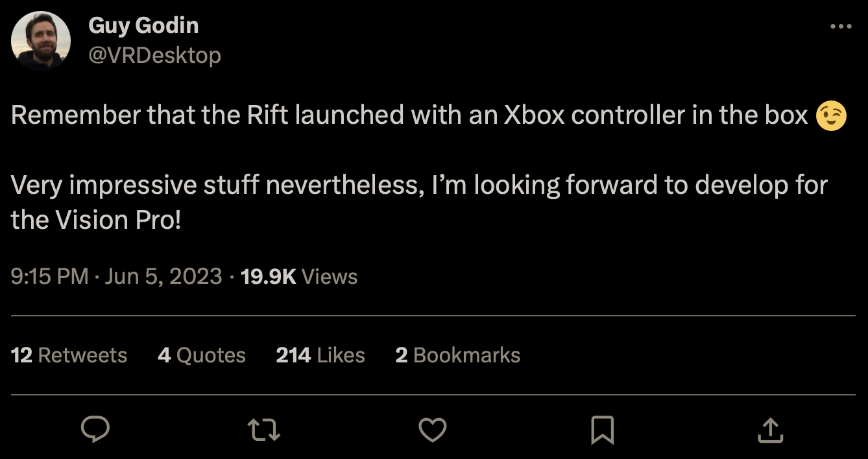Image resolution: width=868 pixels, height=459 pixels.
Task: Open the more options ellipsis menu
Action: [840, 25]
